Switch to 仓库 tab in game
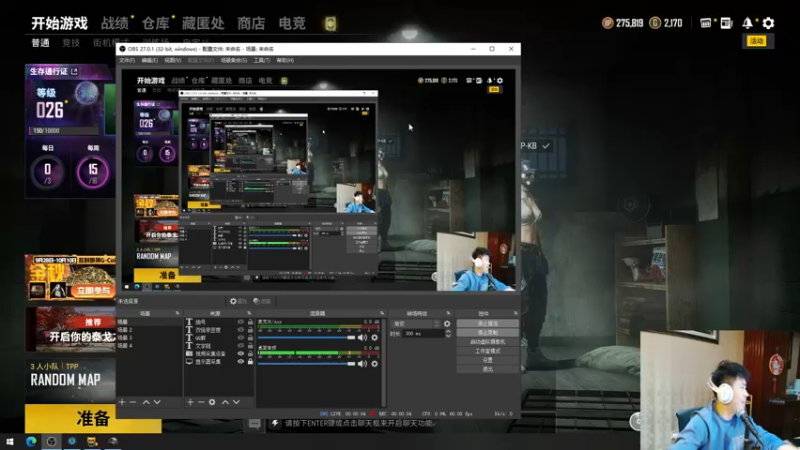 point(156,23)
